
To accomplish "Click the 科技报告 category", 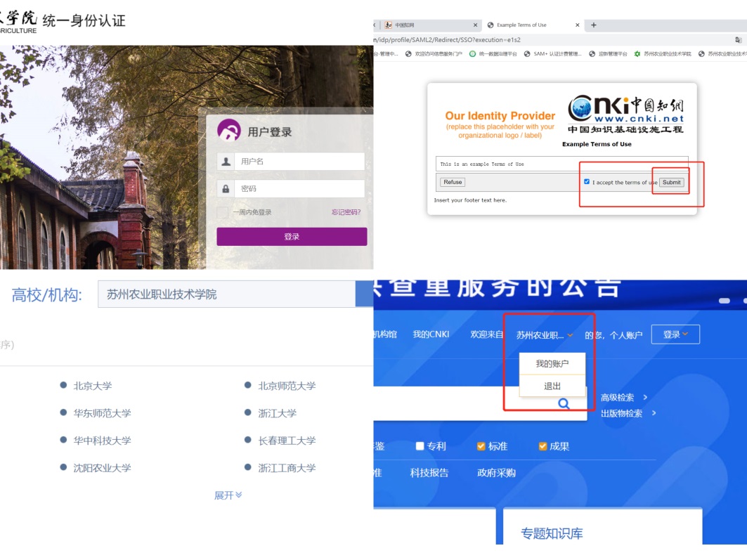I will tap(429, 473).
